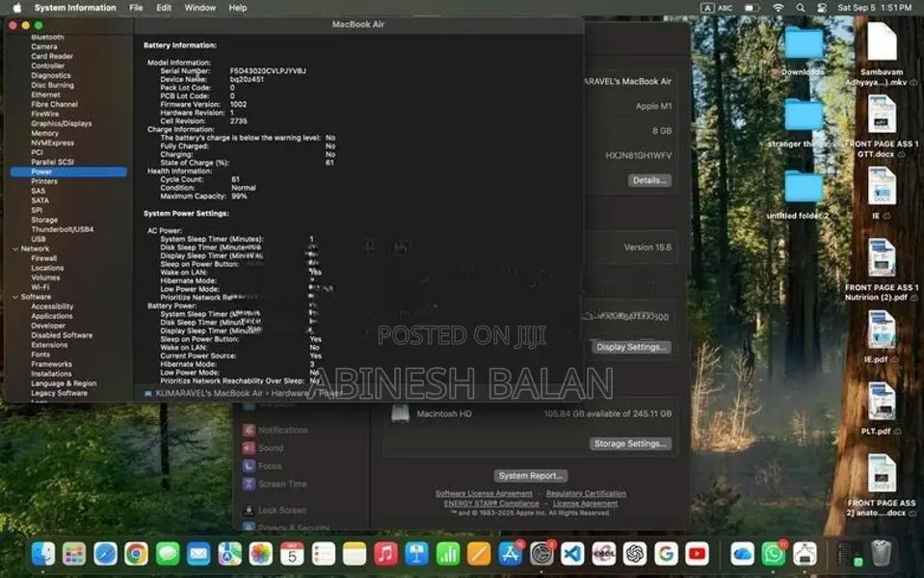Open the cloud app icon in Dock
This screenshot has height=578, width=924.
(x=742, y=554)
